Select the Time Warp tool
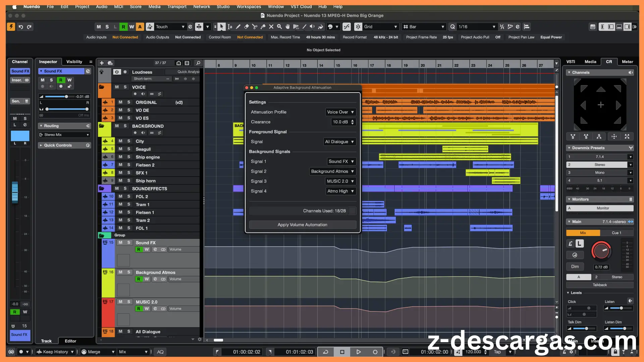644x362 pixels. (296, 27)
